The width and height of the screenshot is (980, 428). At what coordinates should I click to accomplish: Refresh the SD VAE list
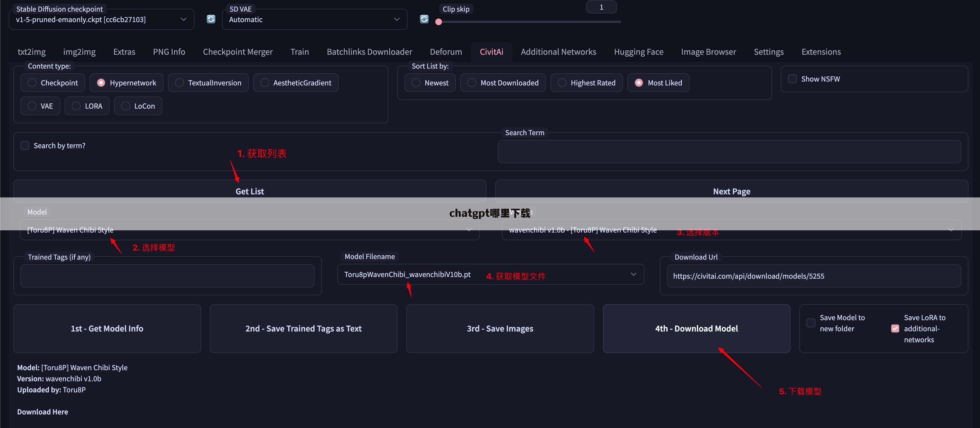[x=424, y=19]
